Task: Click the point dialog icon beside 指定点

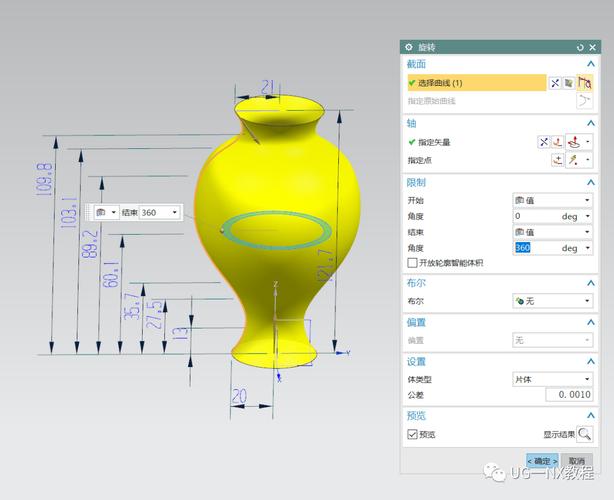Action: [558, 160]
